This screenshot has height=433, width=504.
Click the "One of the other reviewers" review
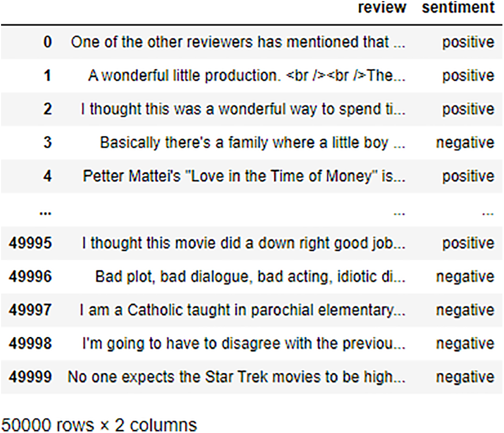pyautogui.click(x=238, y=42)
